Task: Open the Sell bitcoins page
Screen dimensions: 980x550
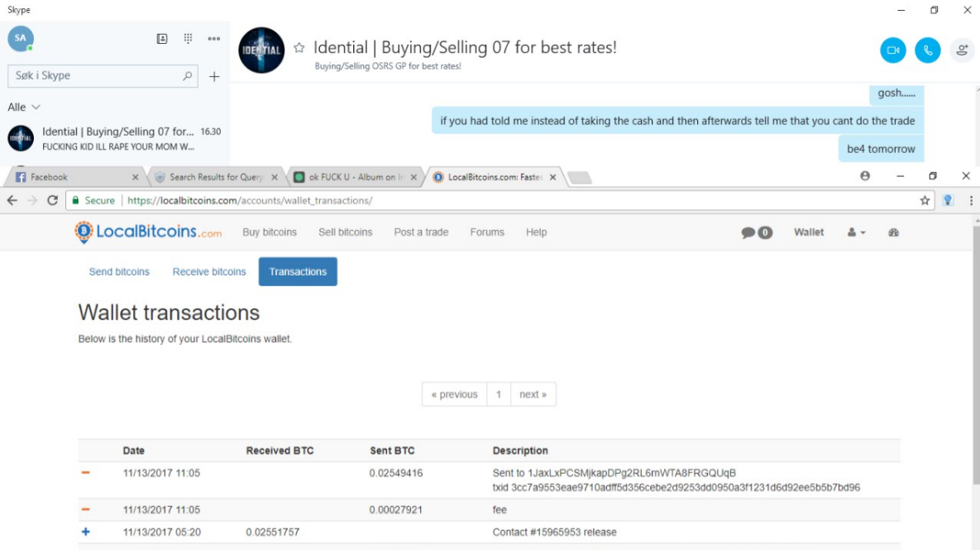Action: (346, 232)
